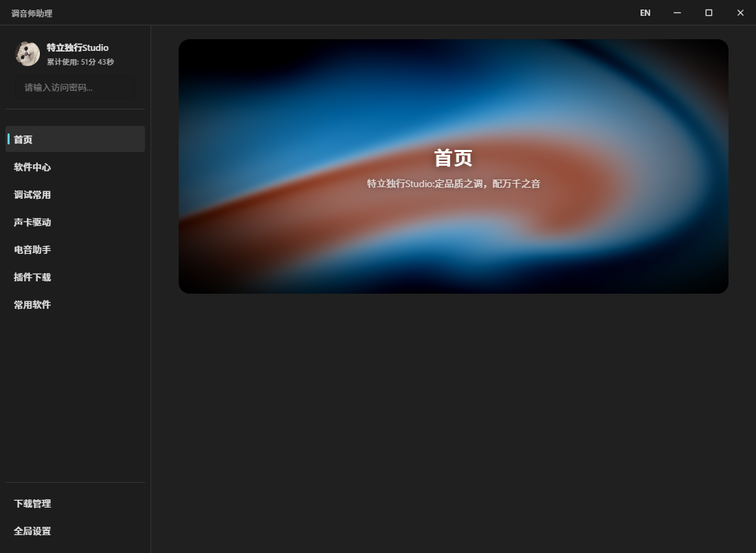Click the banner slogan 定品质之调，配万千之音
This screenshot has width=756, height=553.
454,184
